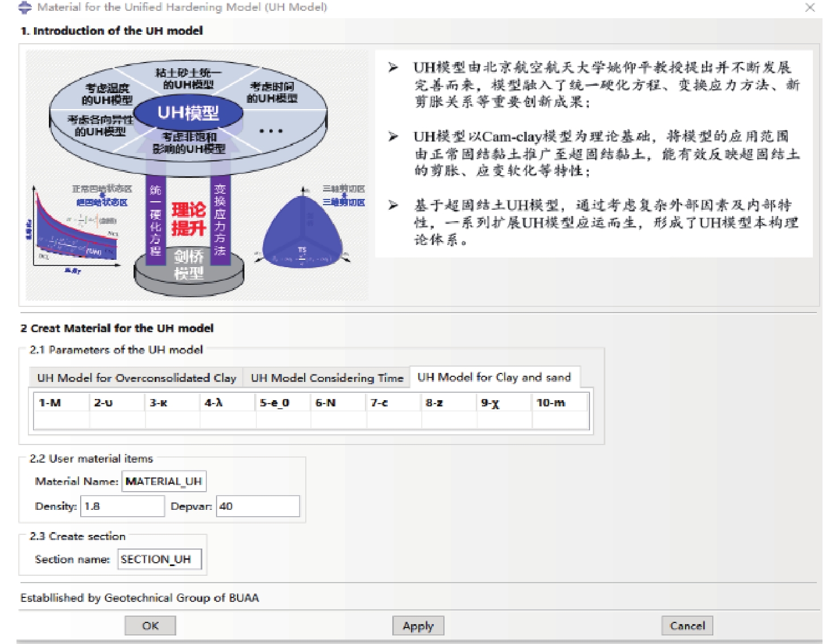Click the empty cell under 9-χ
Screen dimensions: 839x644
504,420
